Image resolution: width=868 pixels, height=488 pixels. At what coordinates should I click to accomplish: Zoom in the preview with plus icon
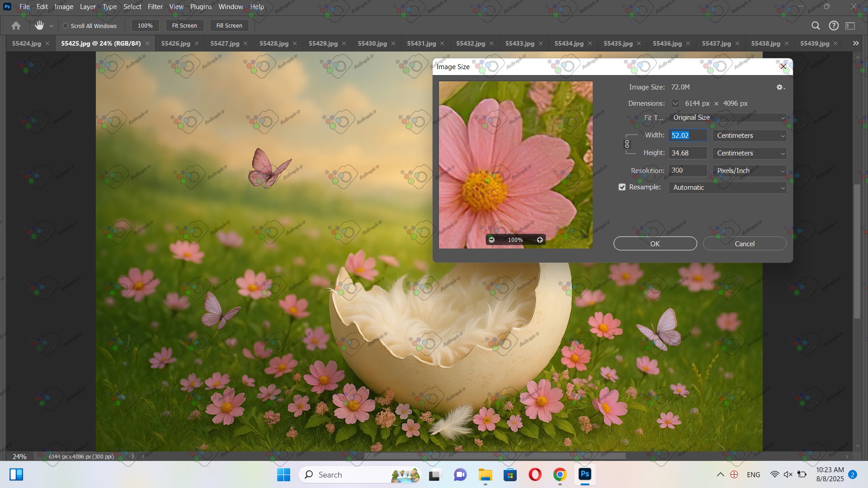[x=540, y=240]
